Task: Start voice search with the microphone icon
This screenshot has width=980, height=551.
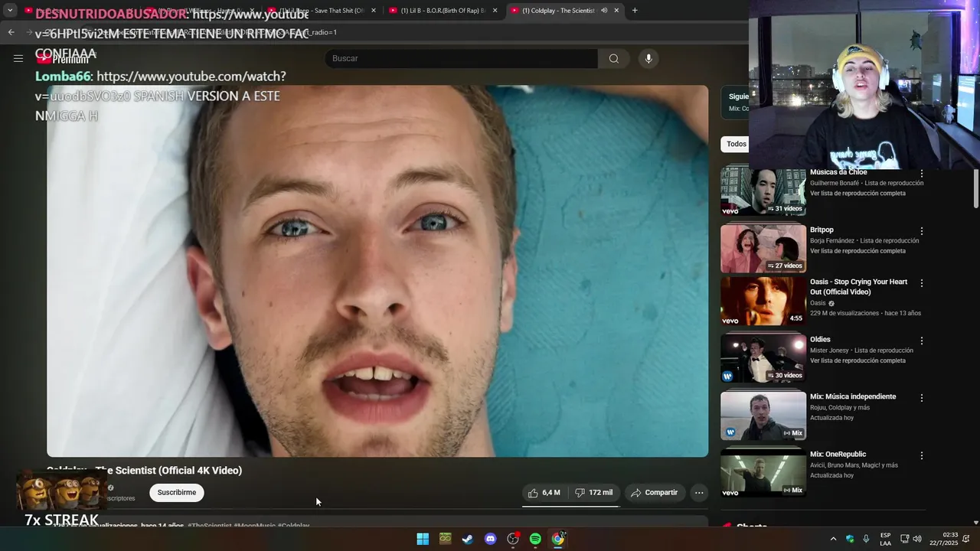Action: click(x=648, y=58)
